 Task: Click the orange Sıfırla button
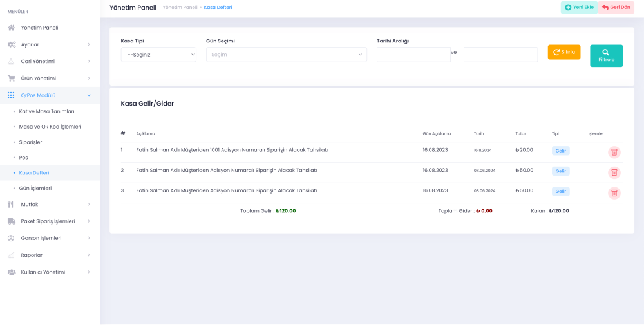564,52
